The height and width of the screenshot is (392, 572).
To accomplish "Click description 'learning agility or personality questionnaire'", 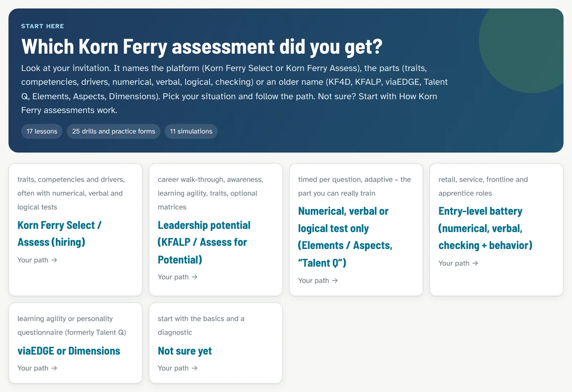I will pyautogui.click(x=72, y=325).
